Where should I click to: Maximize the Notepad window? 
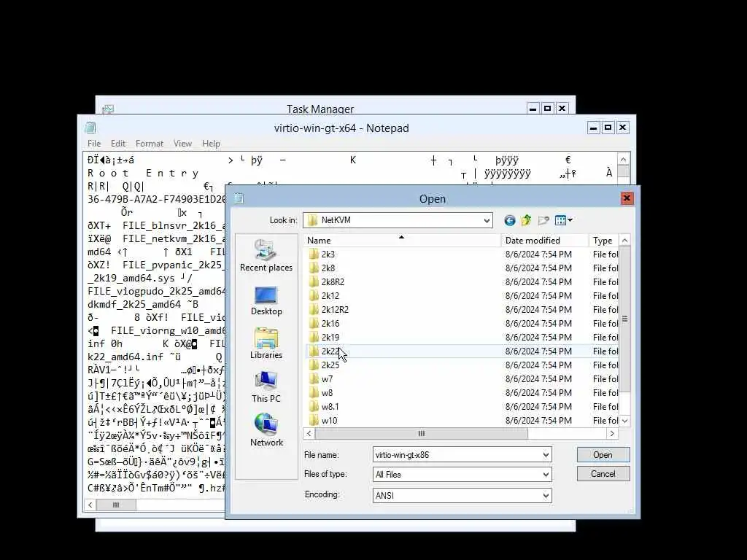[x=608, y=128]
